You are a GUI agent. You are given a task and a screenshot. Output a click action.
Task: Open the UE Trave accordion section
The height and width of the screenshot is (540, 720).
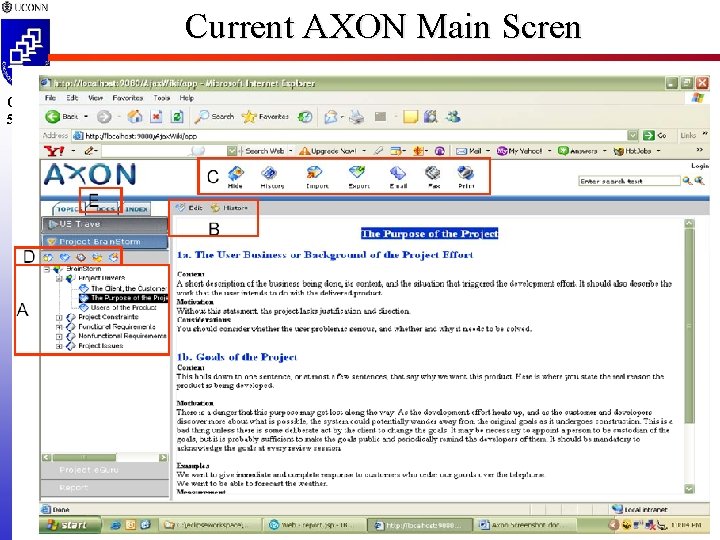coord(105,224)
